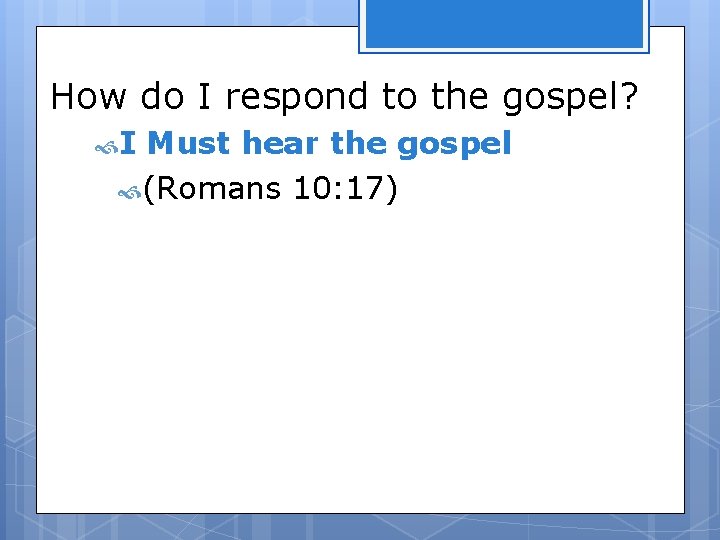The image size is (720, 540).
Task: Click the blue background left of the slide
Action: point(17,300)
